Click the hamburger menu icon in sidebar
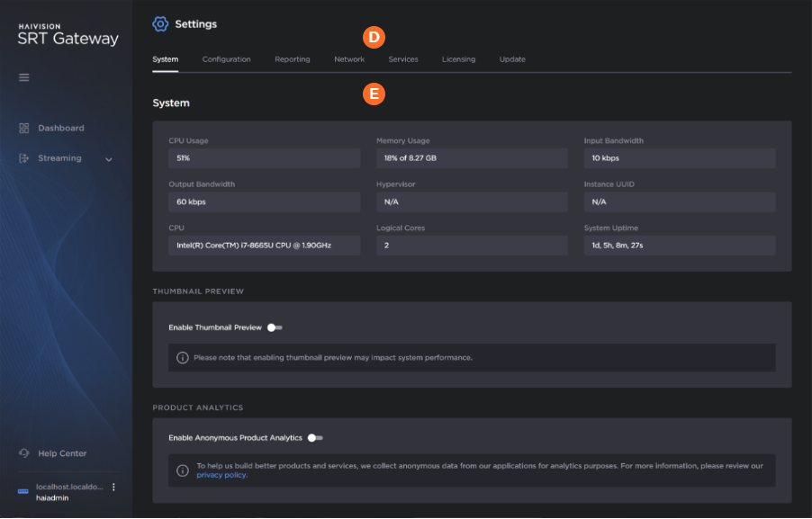Viewport: 812px width, 519px height. point(24,77)
